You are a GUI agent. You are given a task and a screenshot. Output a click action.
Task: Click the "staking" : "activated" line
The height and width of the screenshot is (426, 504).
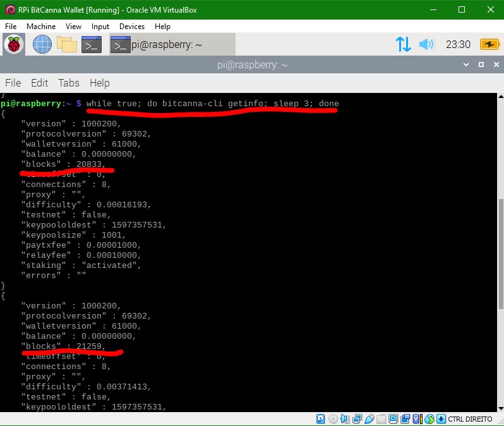coord(81,265)
